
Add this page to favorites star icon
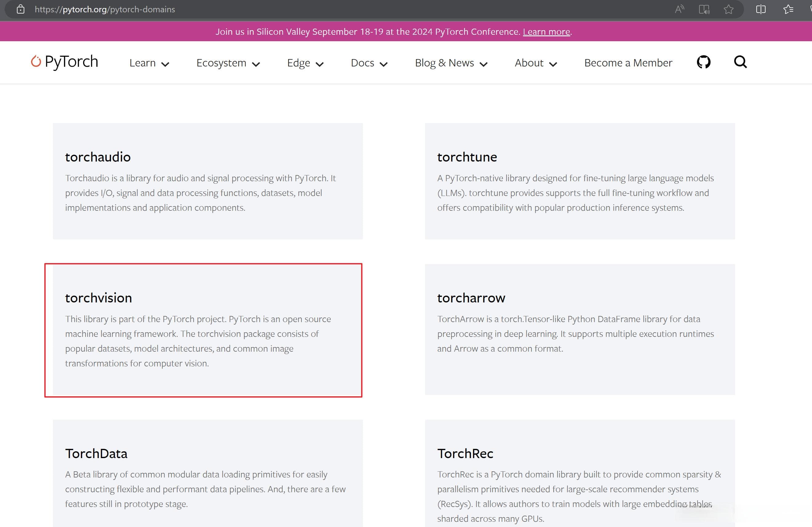tap(728, 9)
